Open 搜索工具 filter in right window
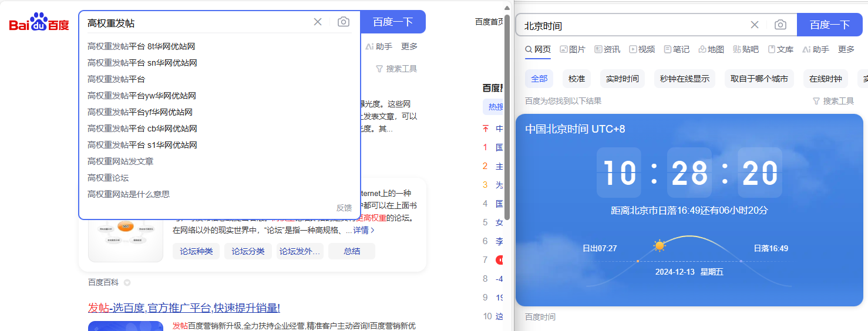The height and width of the screenshot is (331, 868). pyautogui.click(x=833, y=101)
